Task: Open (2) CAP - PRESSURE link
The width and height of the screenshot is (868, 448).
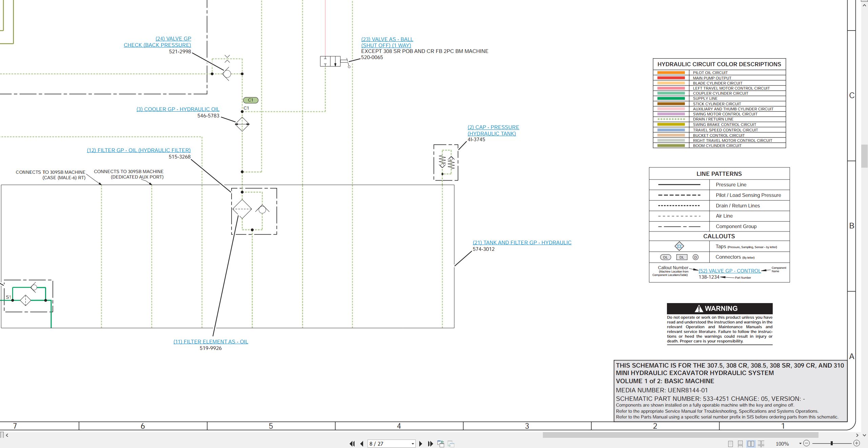Action: 493,127
